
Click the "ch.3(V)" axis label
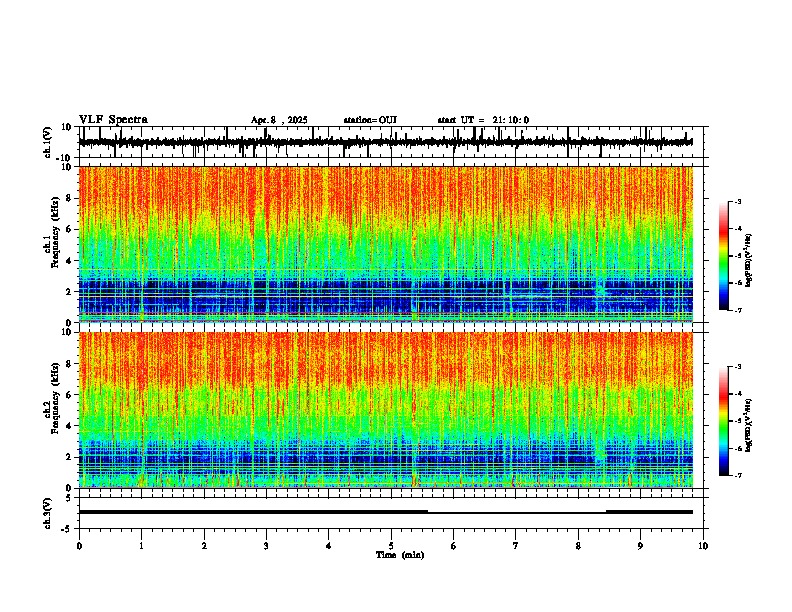point(48,513)
